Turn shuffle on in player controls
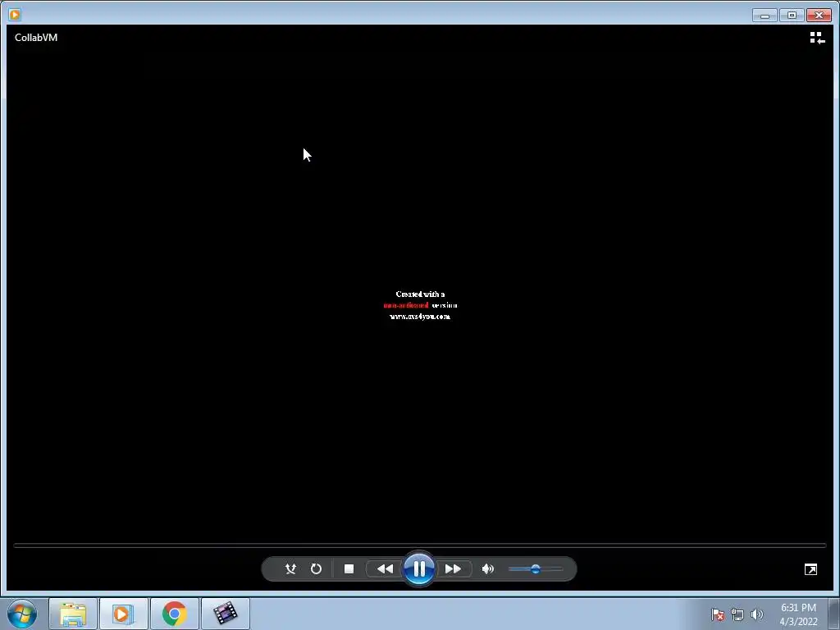The height and width of the screenshot is (630, 840). (x=290, y=569)
